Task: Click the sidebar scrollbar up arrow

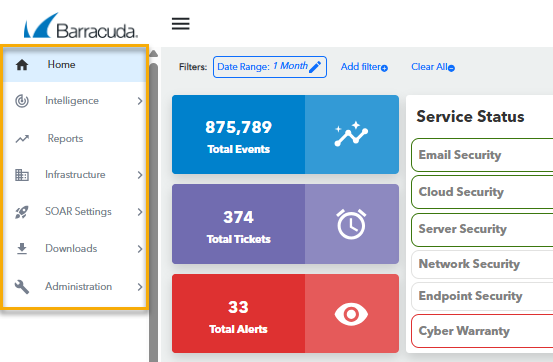Action: [153, 54]
